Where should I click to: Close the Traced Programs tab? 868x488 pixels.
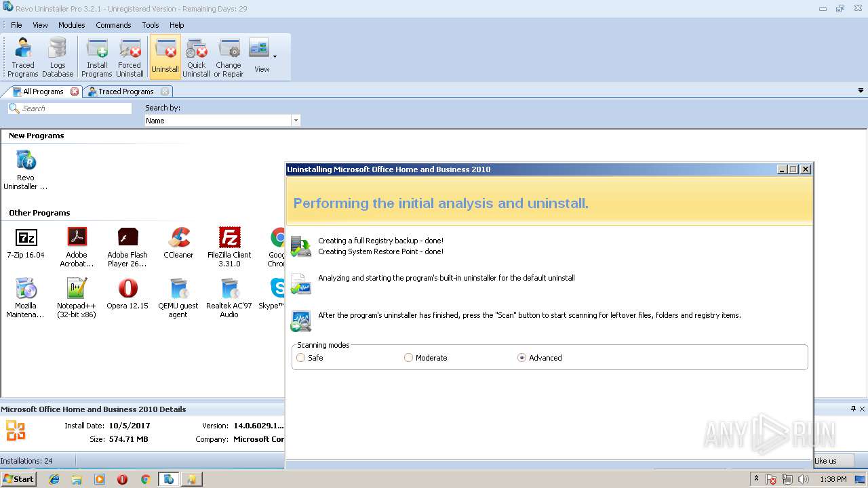(165, 91)
